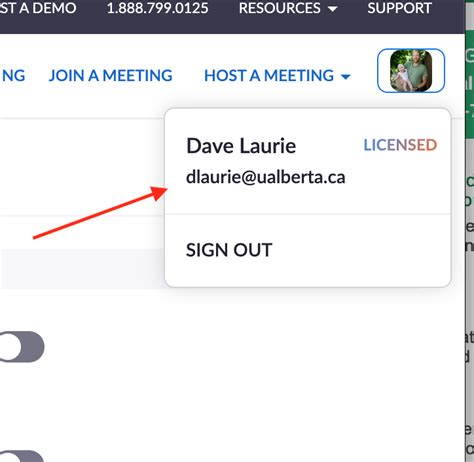474x462 pixels.
Task: Toggle the lower partially visible switch
Action: tap(22, 456)
